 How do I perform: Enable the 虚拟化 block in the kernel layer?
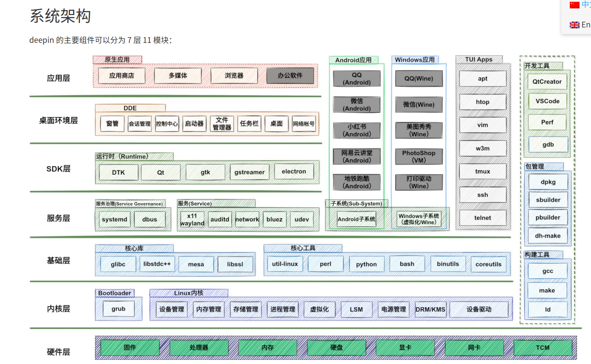319,309
